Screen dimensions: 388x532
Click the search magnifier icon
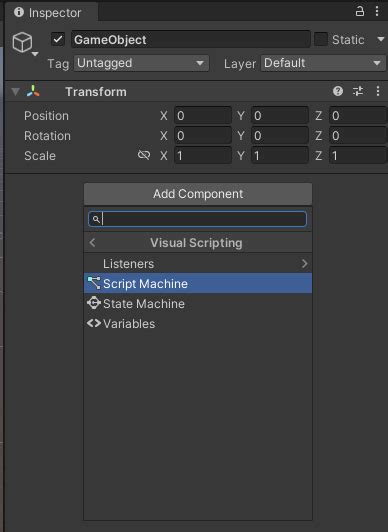pos(96,219)
